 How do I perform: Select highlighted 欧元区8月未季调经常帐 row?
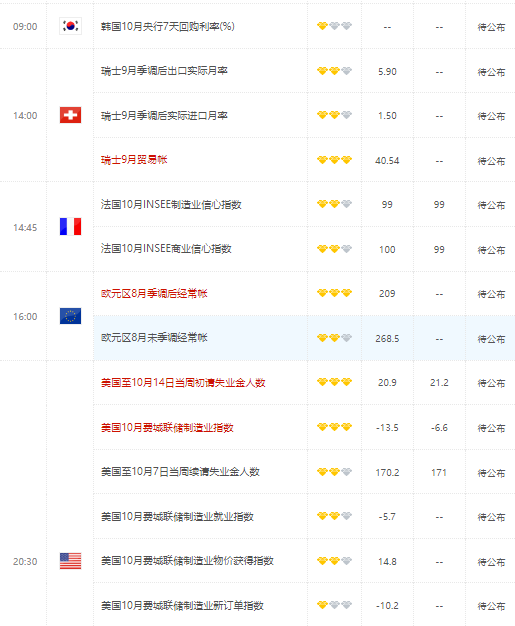pos(304,338)
